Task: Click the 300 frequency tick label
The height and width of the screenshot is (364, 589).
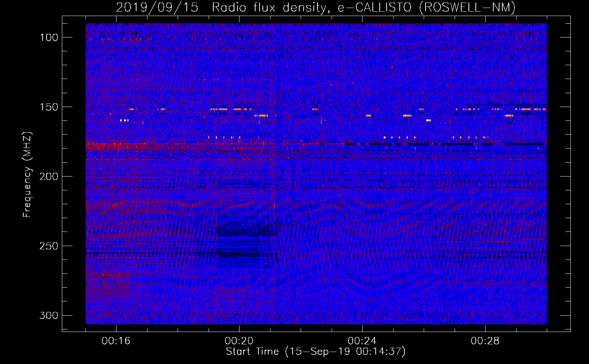Action: click(x=49, y=315)
